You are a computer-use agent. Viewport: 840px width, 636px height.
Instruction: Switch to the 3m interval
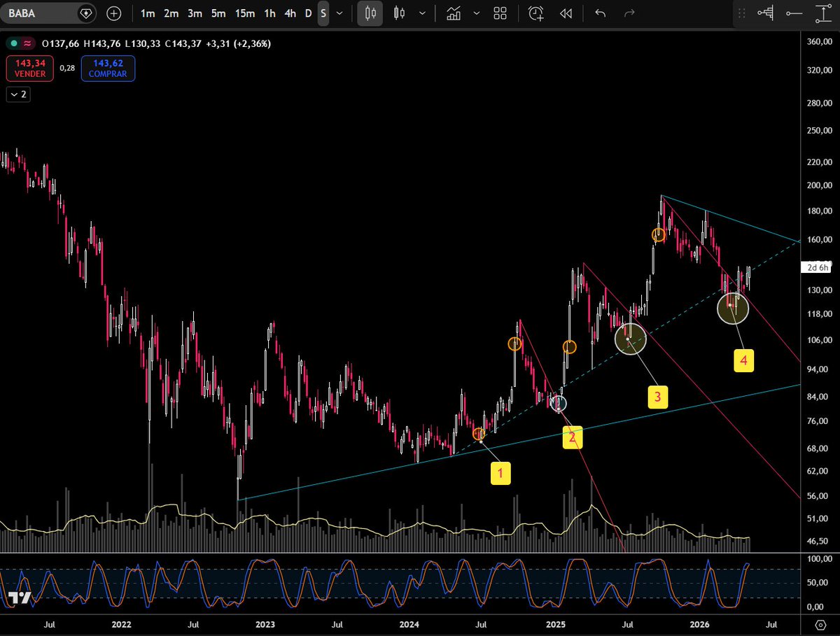click(195, 13)
